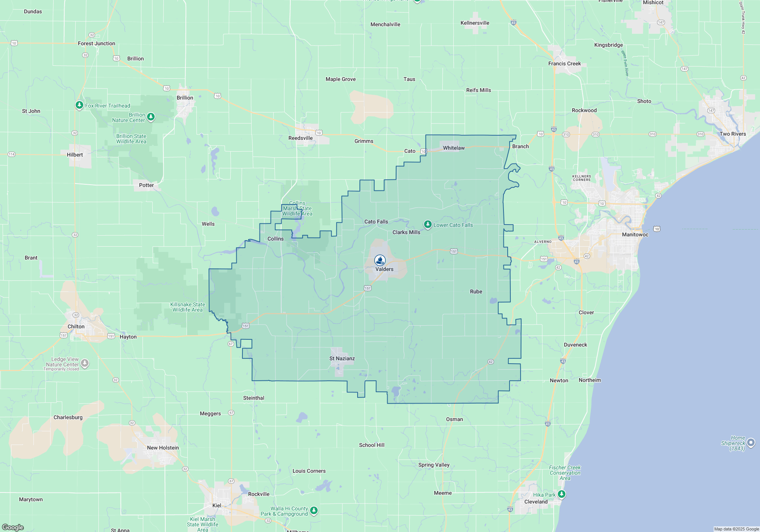Click the Fox River Trailhead tree icon

point(79,106)
